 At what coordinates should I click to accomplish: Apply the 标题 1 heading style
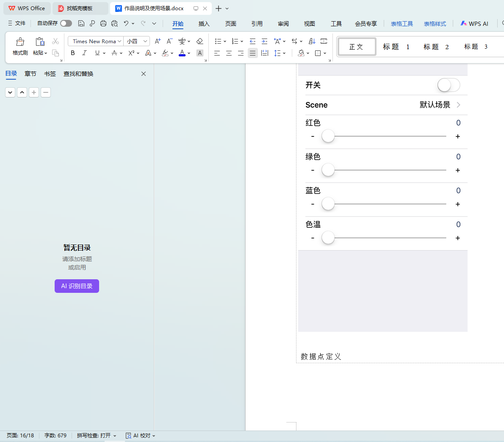[396, 47]
